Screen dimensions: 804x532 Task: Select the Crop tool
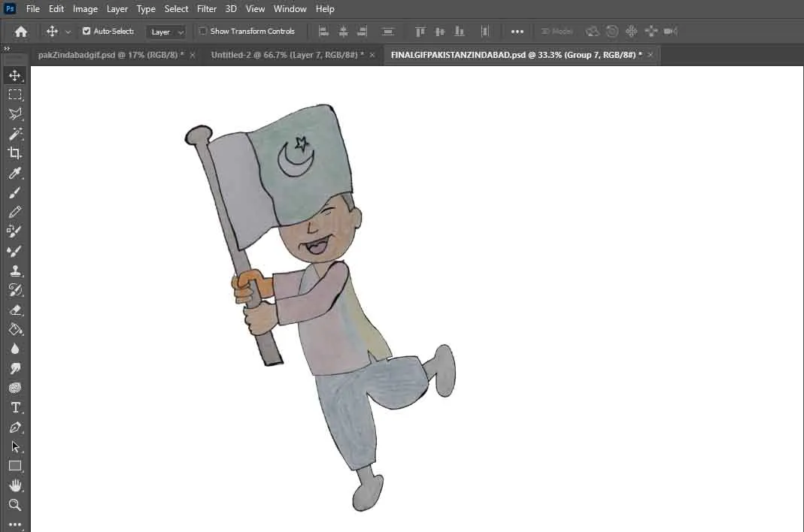click(x=14, y=153)
